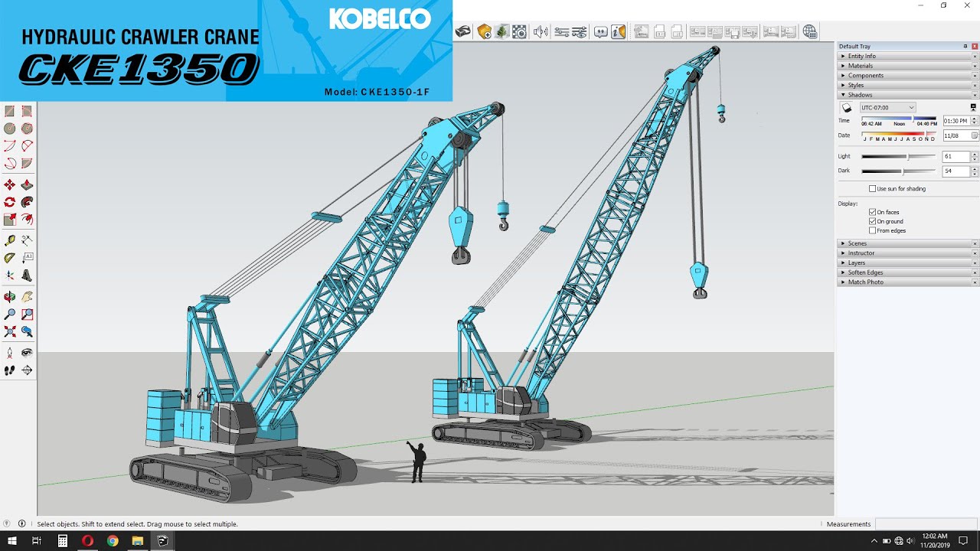Click the Zoom Extents tool
The width and height of the screenshot is (980, 551).
pos(9,331)
